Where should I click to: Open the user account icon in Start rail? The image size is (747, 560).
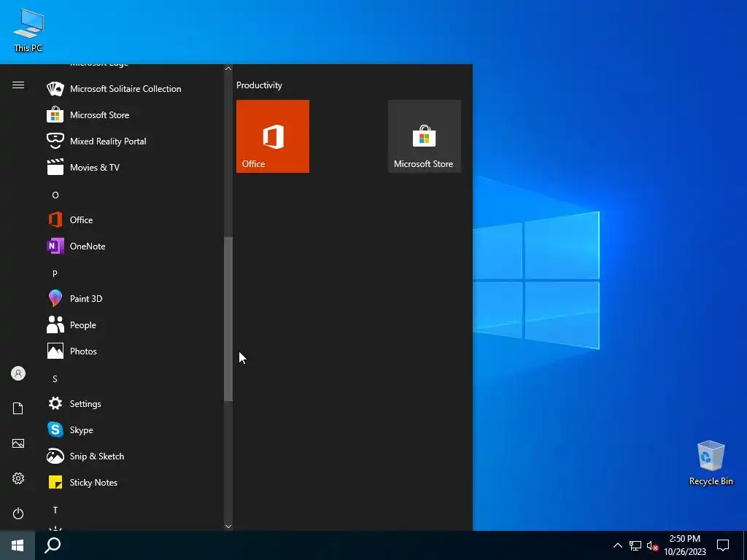18,373
